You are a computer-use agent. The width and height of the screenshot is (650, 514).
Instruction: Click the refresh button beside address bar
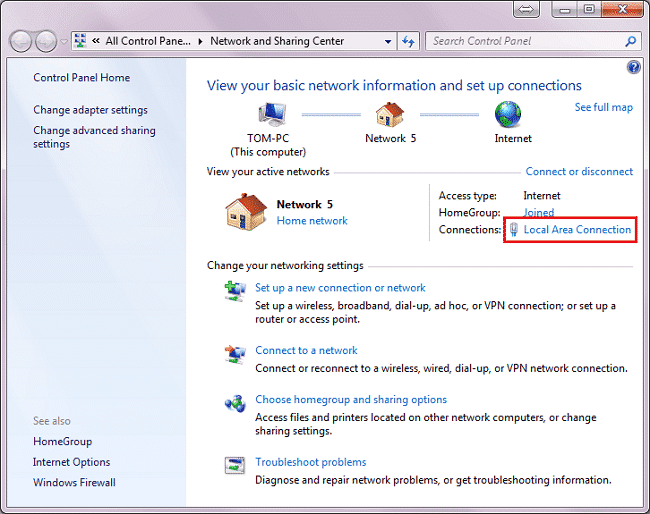coord(408,42)
